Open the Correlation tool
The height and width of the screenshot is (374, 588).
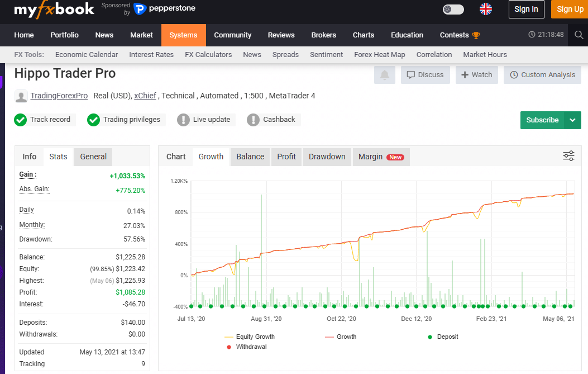(x=434, y=54)
